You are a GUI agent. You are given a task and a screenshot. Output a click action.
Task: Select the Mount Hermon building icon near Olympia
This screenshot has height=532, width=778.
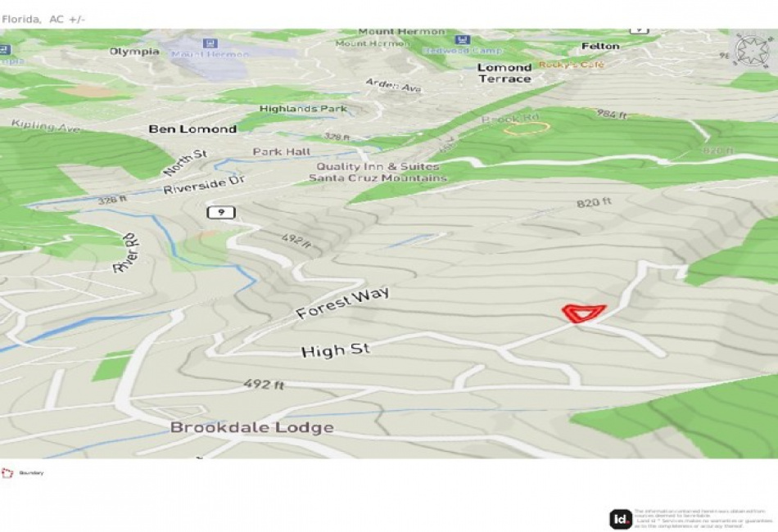coord(210,43)
